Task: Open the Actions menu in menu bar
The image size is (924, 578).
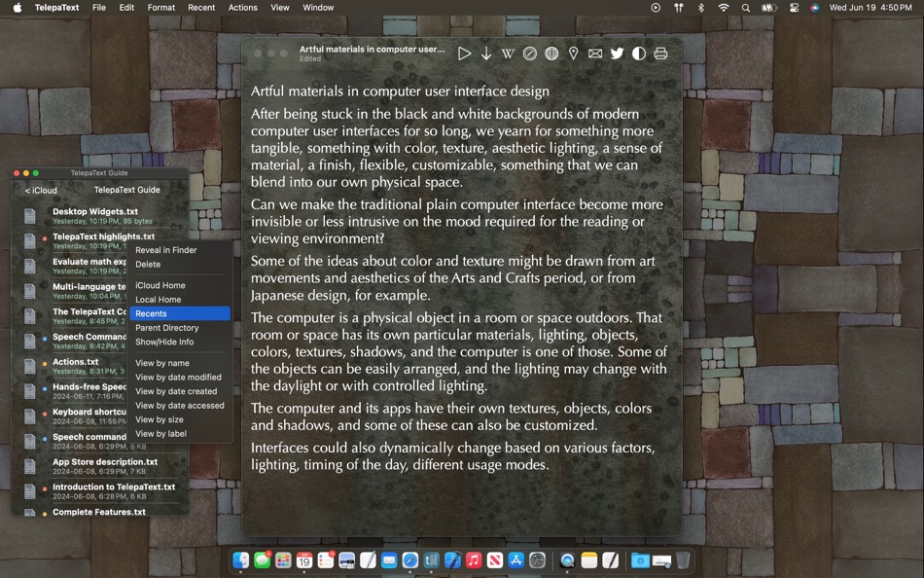Action: pyautogui.click(x=243, y=8)
